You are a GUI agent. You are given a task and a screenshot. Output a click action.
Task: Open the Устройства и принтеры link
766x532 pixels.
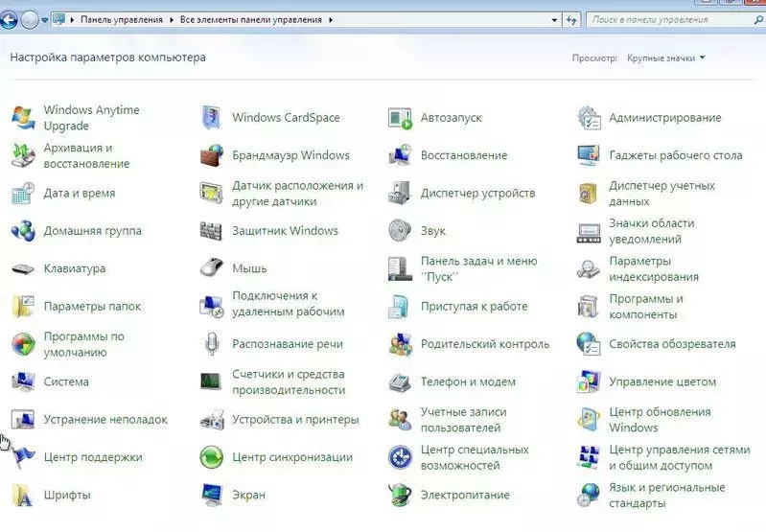point(295,419)
